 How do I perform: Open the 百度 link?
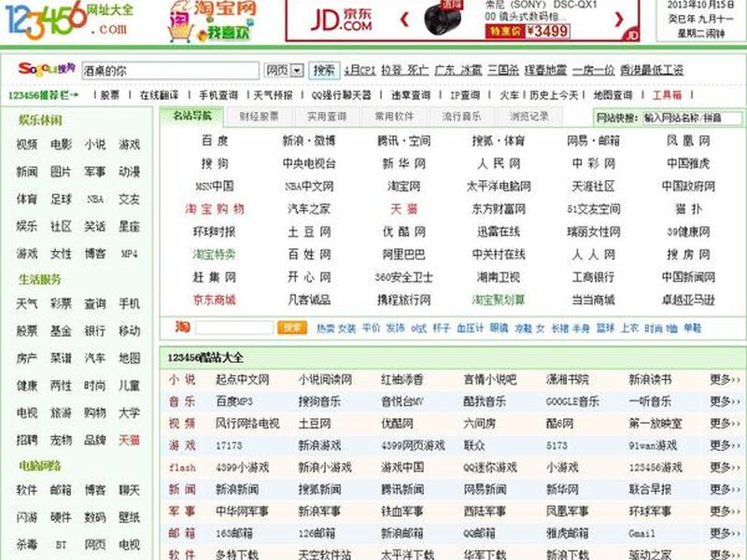(215, 141)
